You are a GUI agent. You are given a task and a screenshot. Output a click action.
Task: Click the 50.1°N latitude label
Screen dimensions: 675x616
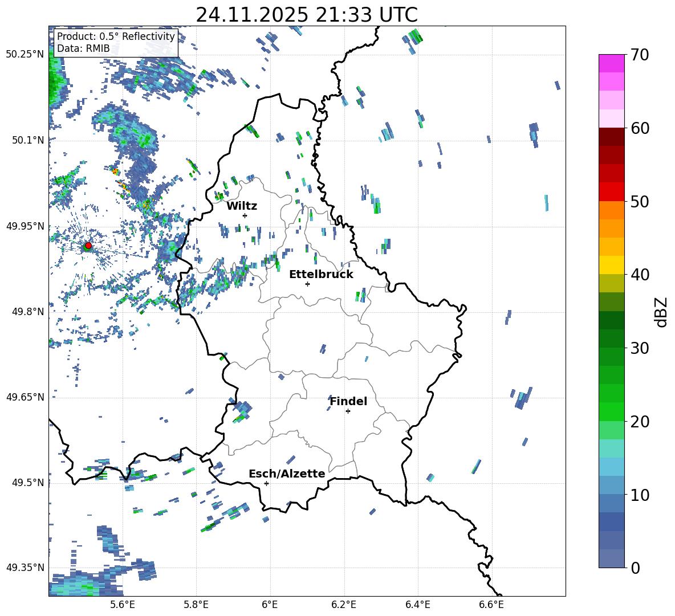click(27, 140)
